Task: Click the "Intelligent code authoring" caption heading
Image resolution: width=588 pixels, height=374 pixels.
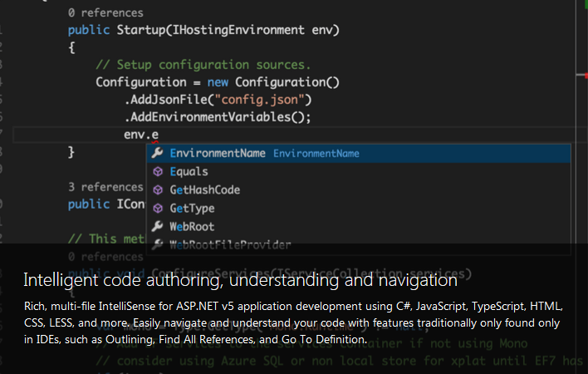Action: click(x=240, y=279)
